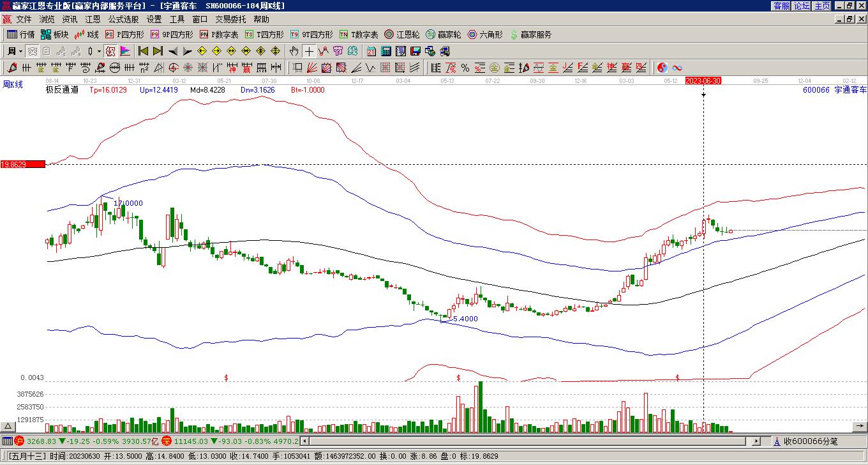Screen dimensions: 868x465
Task: Click the 宇通客车 stock name label
Action: [850, 90]
